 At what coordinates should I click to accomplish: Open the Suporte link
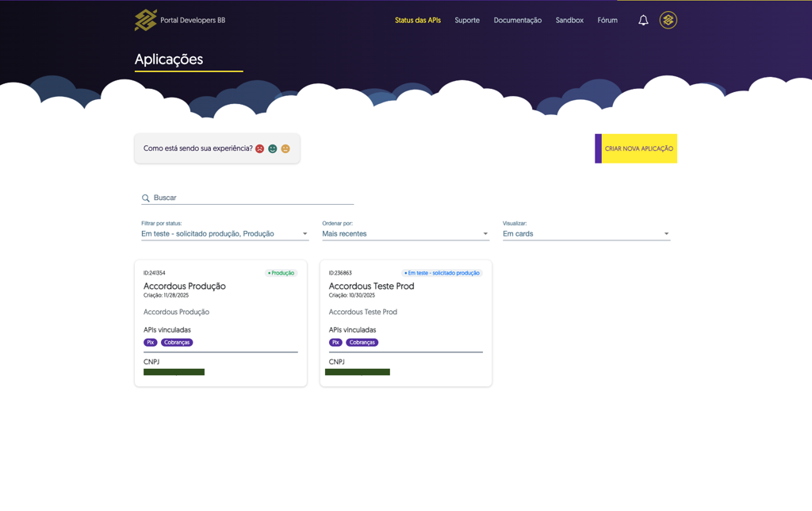[467, 20]
